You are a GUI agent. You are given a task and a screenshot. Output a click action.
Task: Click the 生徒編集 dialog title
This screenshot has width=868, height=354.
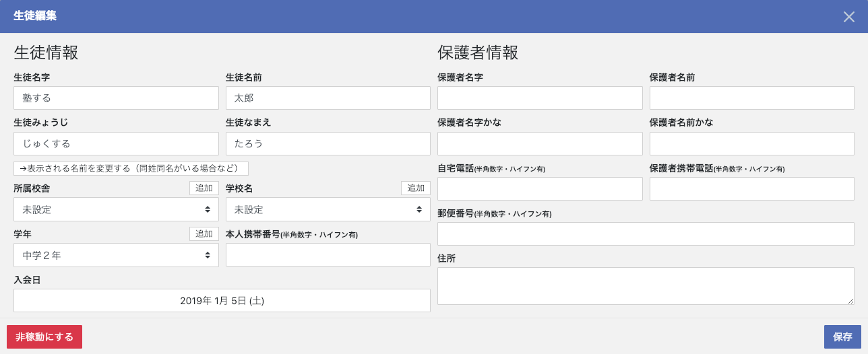(x=35, y=16)
